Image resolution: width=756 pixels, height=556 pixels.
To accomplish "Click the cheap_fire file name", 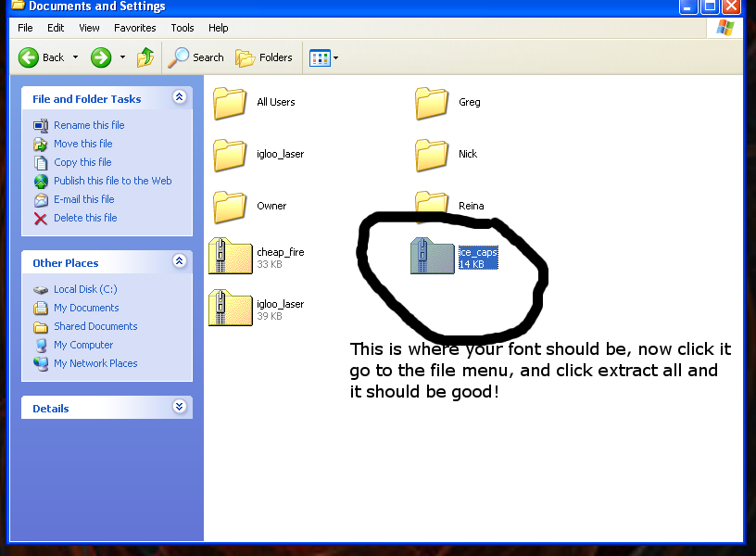I will coord(281,252).
